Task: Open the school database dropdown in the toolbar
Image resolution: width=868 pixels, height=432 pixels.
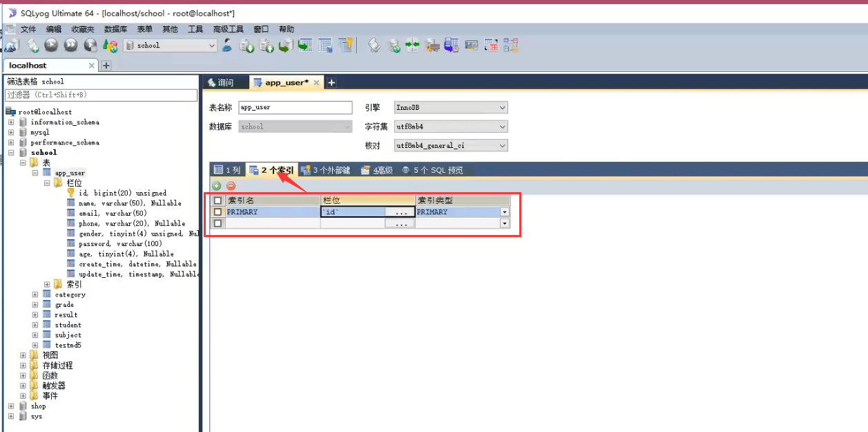Action: pyautogui.click(x=212, y=46)
